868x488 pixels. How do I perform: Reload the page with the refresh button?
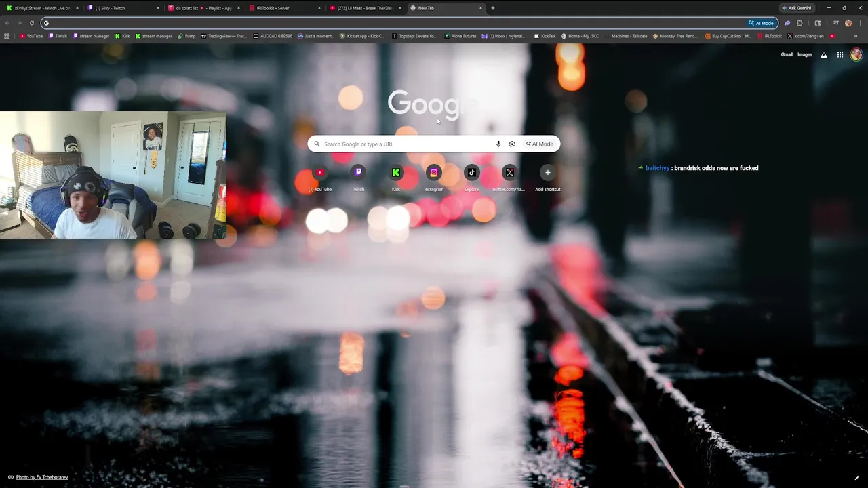point(31,23)
